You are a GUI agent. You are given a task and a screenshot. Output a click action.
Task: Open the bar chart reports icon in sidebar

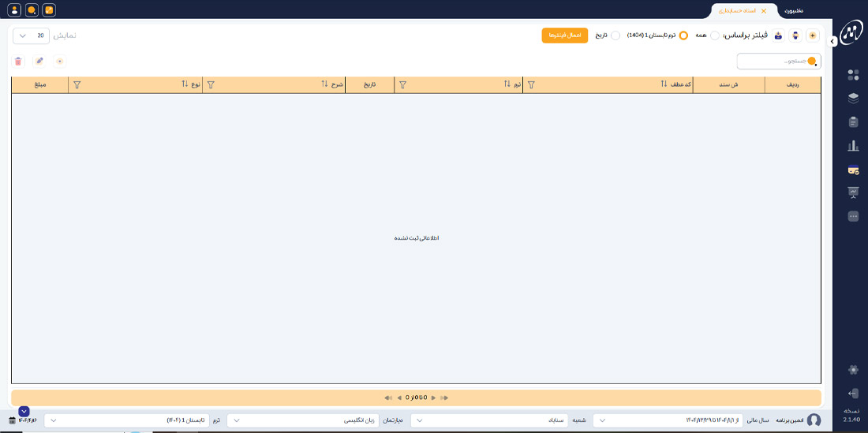point(852,146)
